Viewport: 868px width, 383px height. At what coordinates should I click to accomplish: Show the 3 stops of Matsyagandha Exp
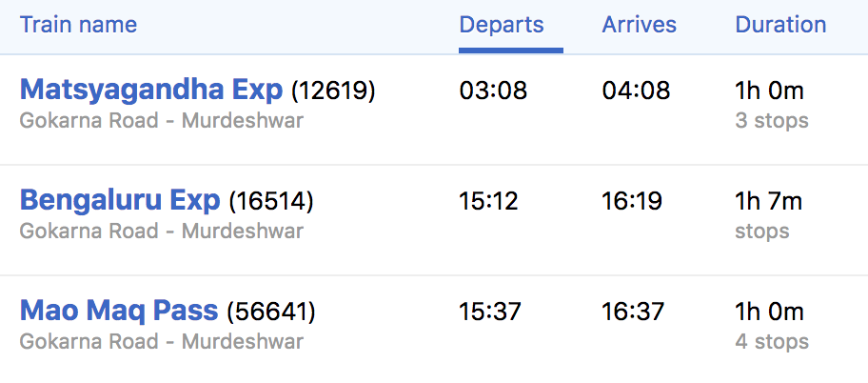[772, 121]
